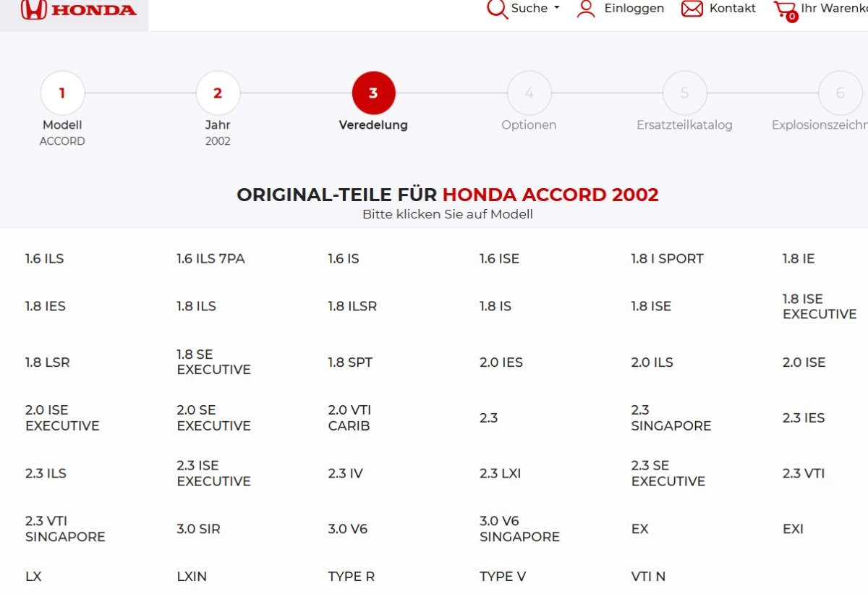Choose the 1.6 ILS trim
Image resolution: width=868 pixels, height=594 pixels.
(x=45, y=258)
